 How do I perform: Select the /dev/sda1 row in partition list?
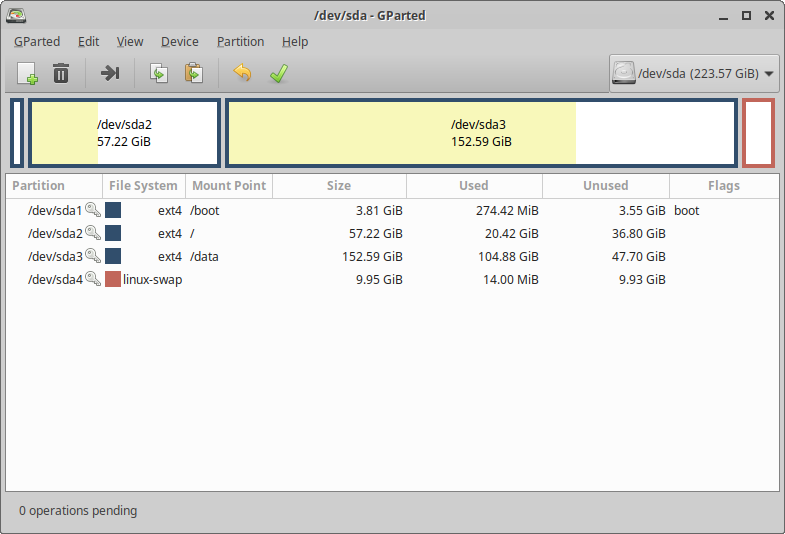pyautogui.click(x=392, y=210)
